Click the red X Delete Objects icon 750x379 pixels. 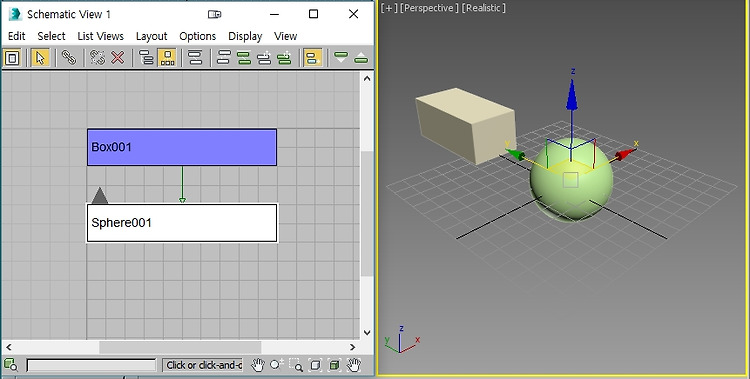click(118, 58)
